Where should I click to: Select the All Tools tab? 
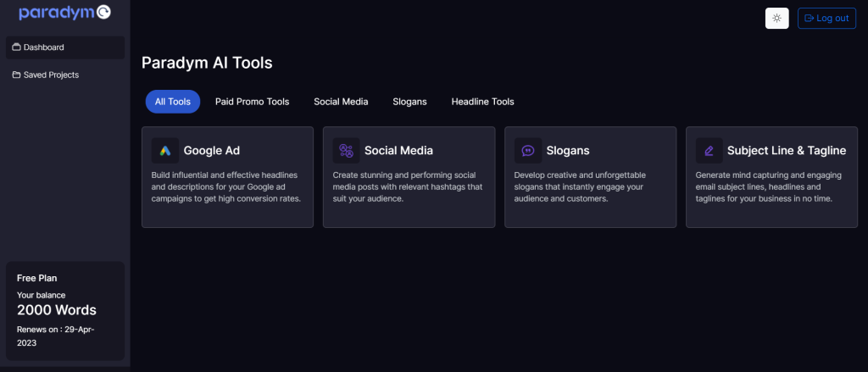point(173,102)
